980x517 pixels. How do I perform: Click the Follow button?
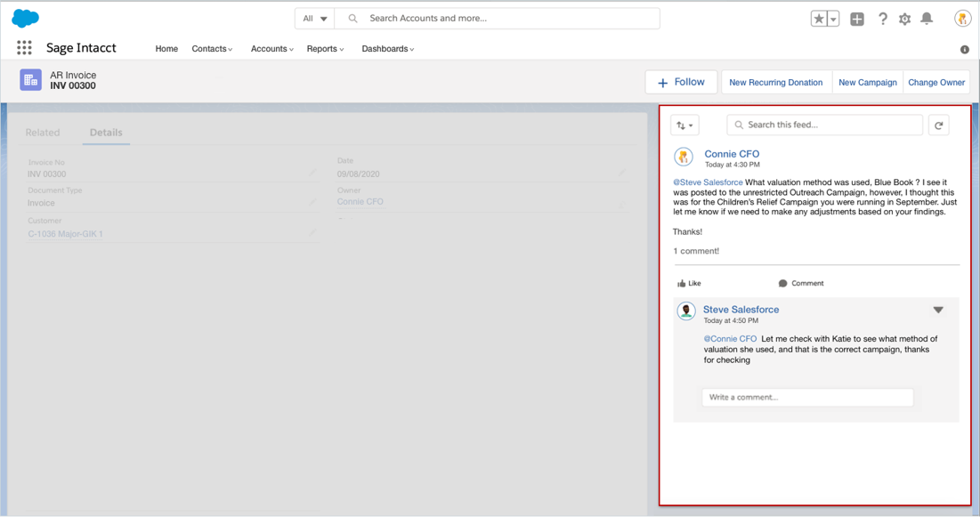click(681, 82)
